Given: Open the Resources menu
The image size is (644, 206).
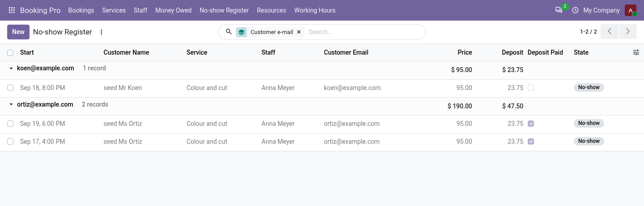Looking at the screenshot, I should coord(271,10).
